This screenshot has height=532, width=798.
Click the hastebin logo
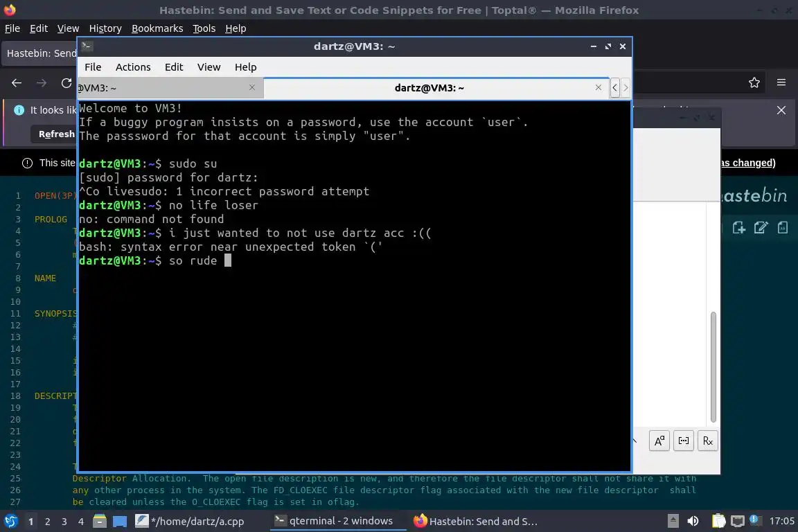click(x=754, y=195)
